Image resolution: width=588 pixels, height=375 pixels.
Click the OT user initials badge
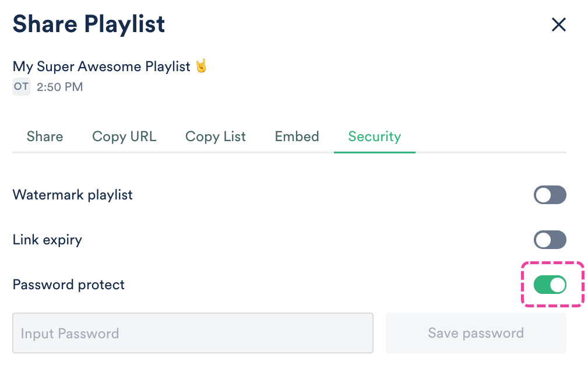[x=22, y=87]
